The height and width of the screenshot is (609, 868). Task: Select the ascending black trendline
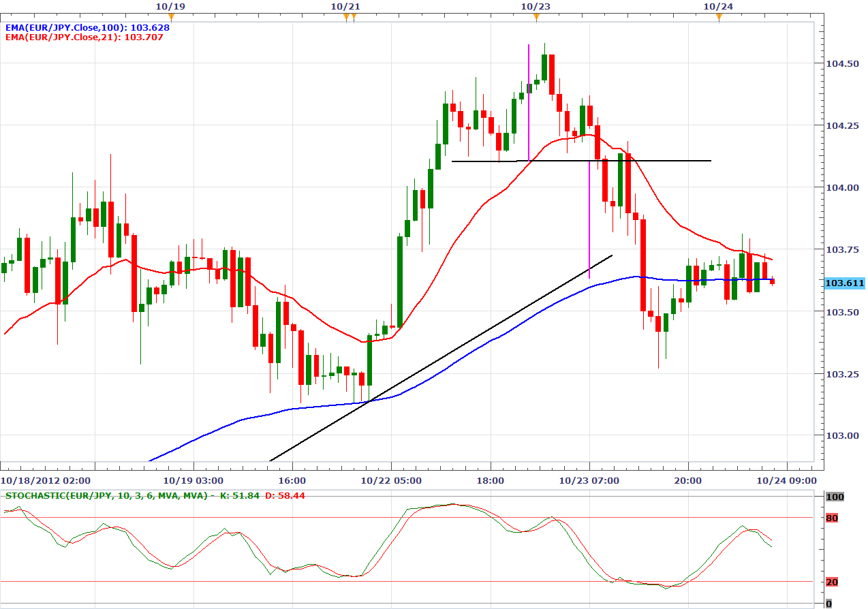click(x=443, y=358)
